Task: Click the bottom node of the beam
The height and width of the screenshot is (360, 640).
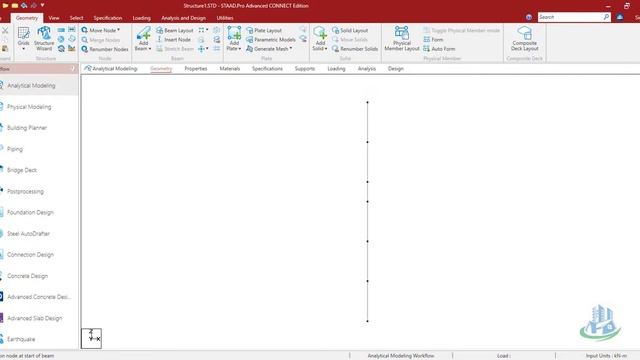Action: pos(367,321)
